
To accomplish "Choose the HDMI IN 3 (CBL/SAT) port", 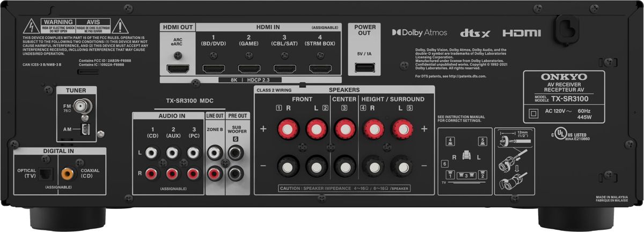I will click(284, 69).
